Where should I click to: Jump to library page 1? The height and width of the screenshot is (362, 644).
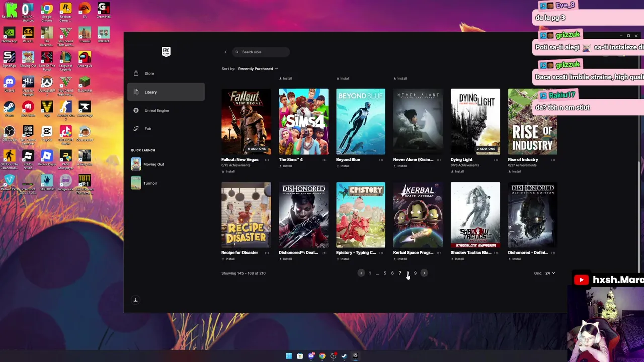pyautogui.click(x=370, y=273)
